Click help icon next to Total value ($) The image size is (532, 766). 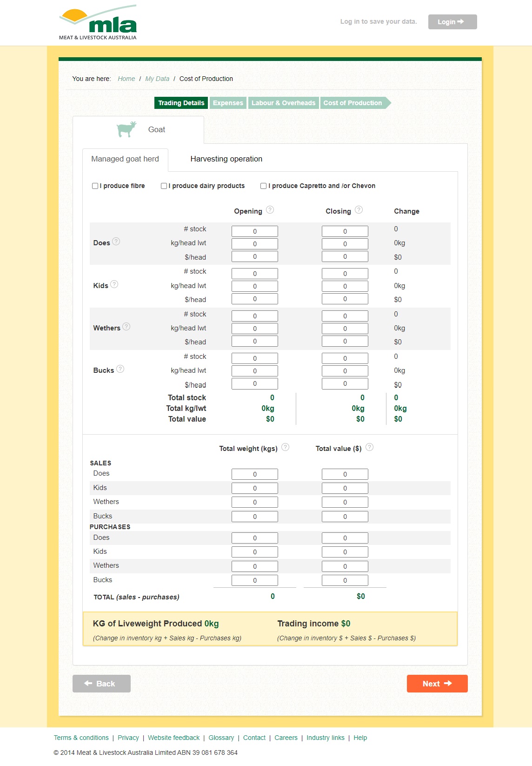[x=369, y=447]
